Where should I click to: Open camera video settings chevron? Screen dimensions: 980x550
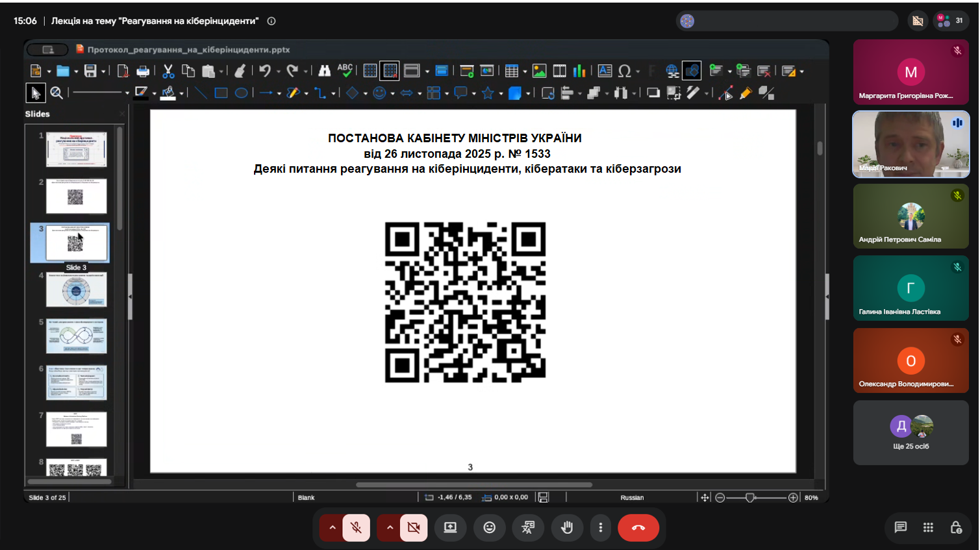point(390,528)
